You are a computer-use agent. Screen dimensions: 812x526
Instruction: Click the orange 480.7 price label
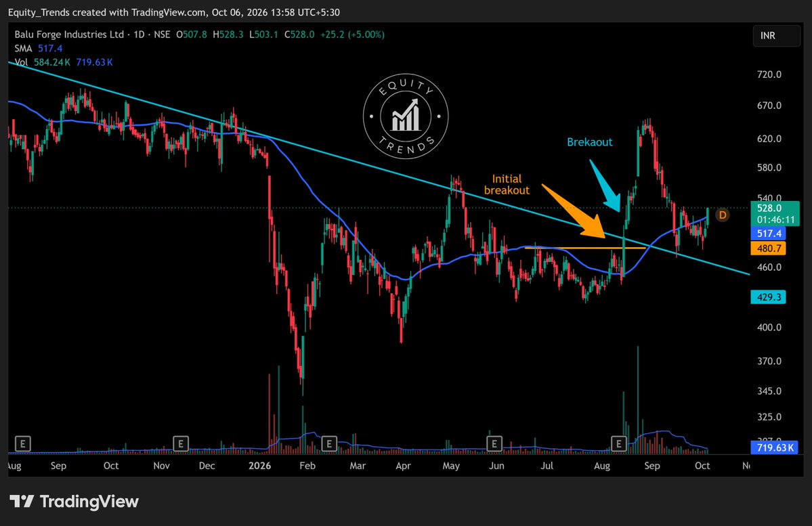[768, 248]
